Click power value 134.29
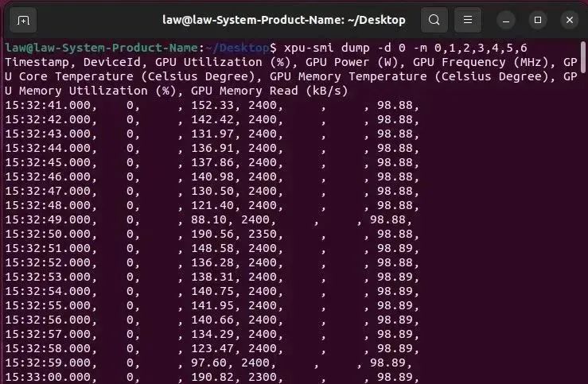Image resolution: width=588 pixels, height=384 pixels. tap(212, 334)
